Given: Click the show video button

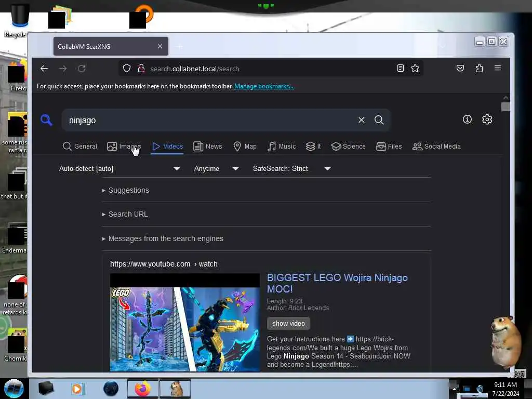Looking at the screenshot, I should [288, 323].
